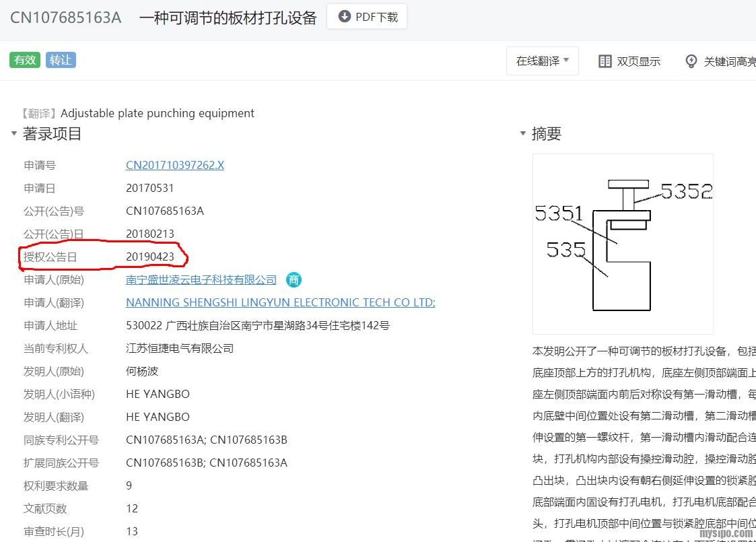Screen dimensions: 756x542
Task: Click the 授权公告日 date value 20190423
Action: click(150, 257)
